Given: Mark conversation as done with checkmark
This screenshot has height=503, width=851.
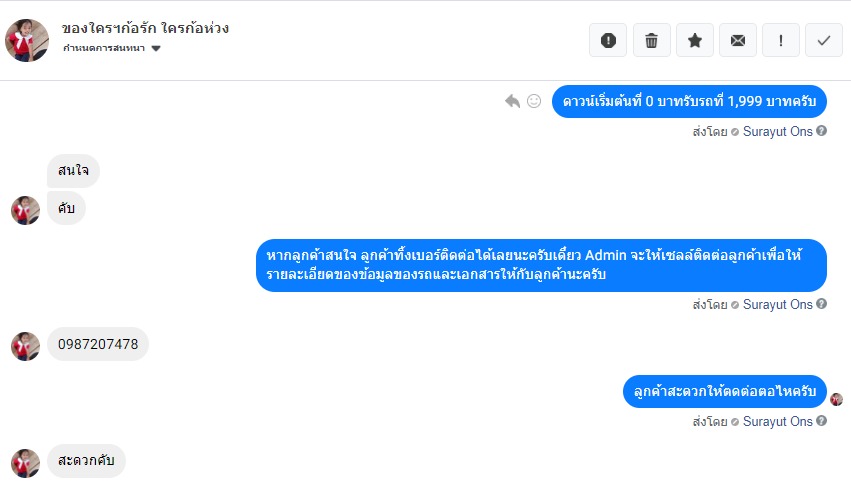Looking at the screenshot, I should (824, 40).
